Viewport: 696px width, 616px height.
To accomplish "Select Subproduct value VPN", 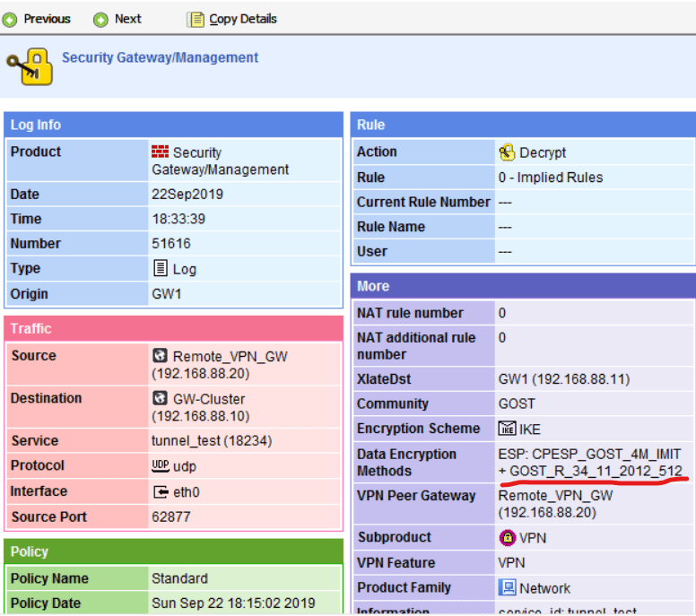I will [x=532, y=538].
